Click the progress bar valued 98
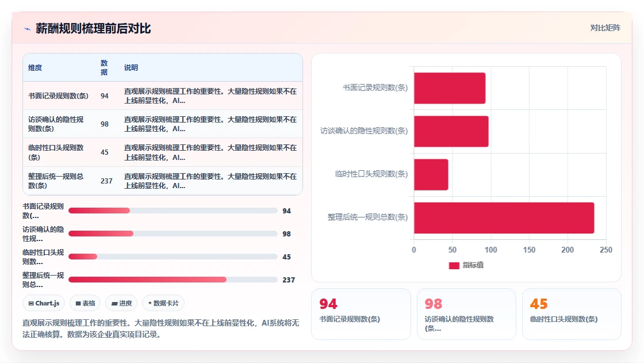Screen dimensions: 644x363 (173, 234)
